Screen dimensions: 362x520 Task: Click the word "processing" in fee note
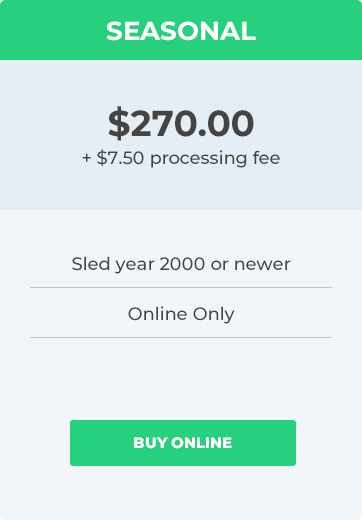[x=199, y=159]
